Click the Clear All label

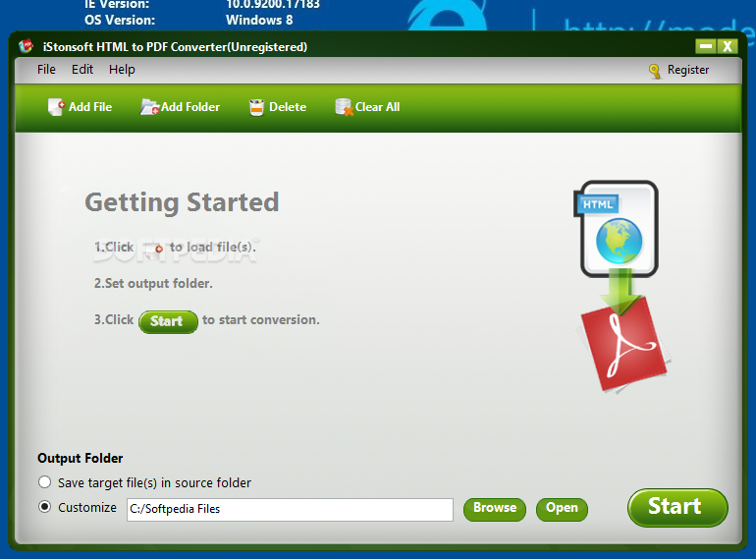[378, 107]
